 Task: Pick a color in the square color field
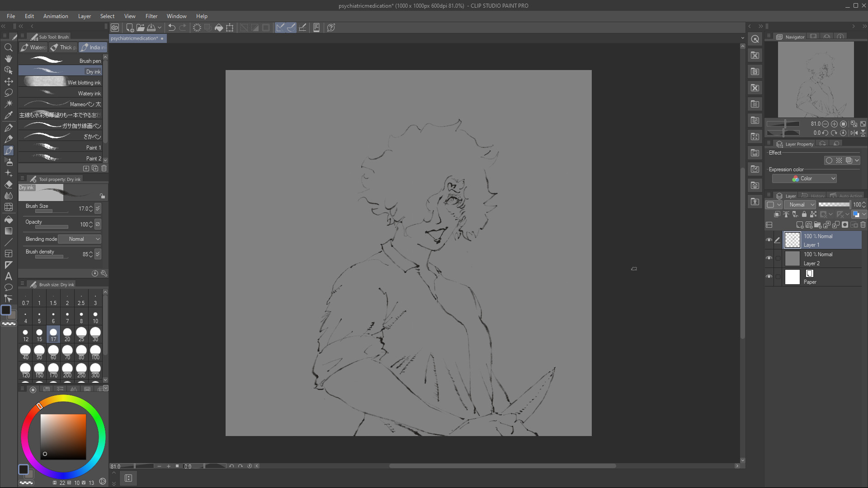(x=63, y=437)
